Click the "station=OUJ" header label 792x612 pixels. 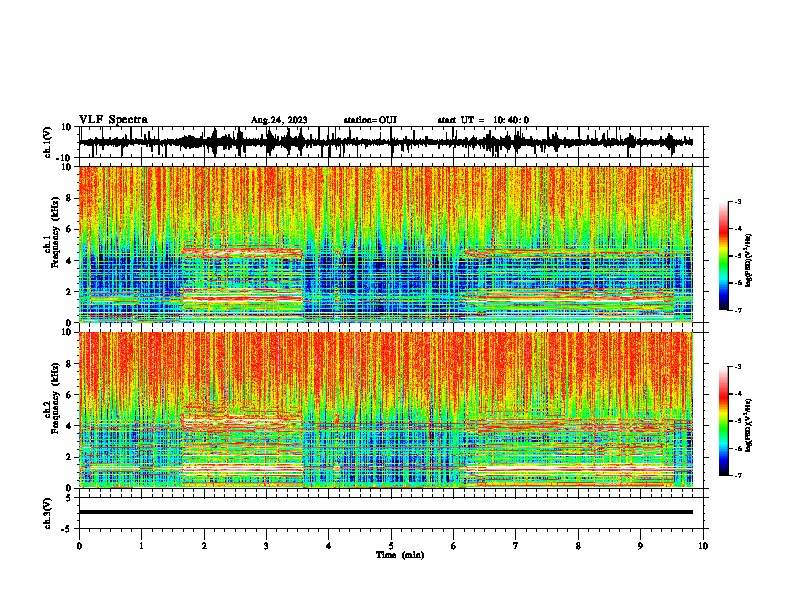370,120
